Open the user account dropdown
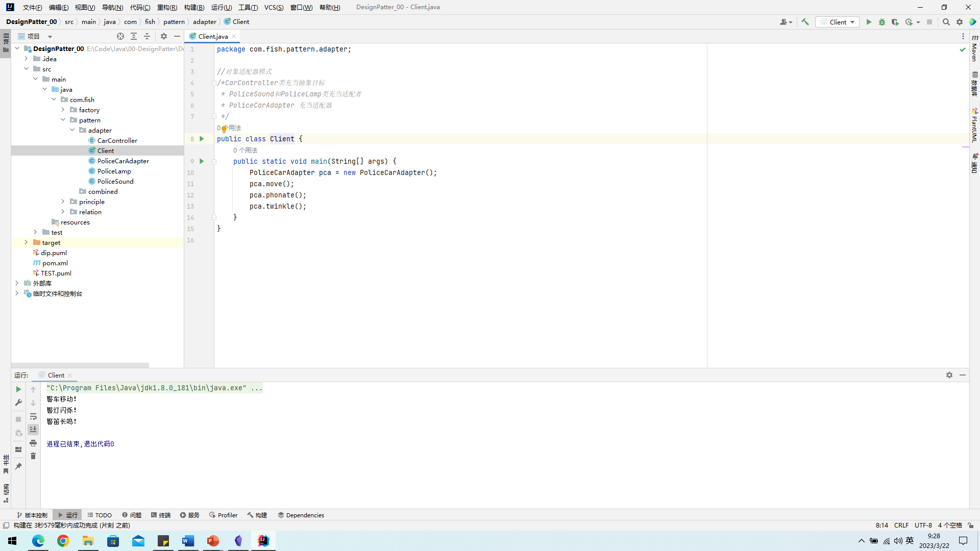 pos(786,22)
